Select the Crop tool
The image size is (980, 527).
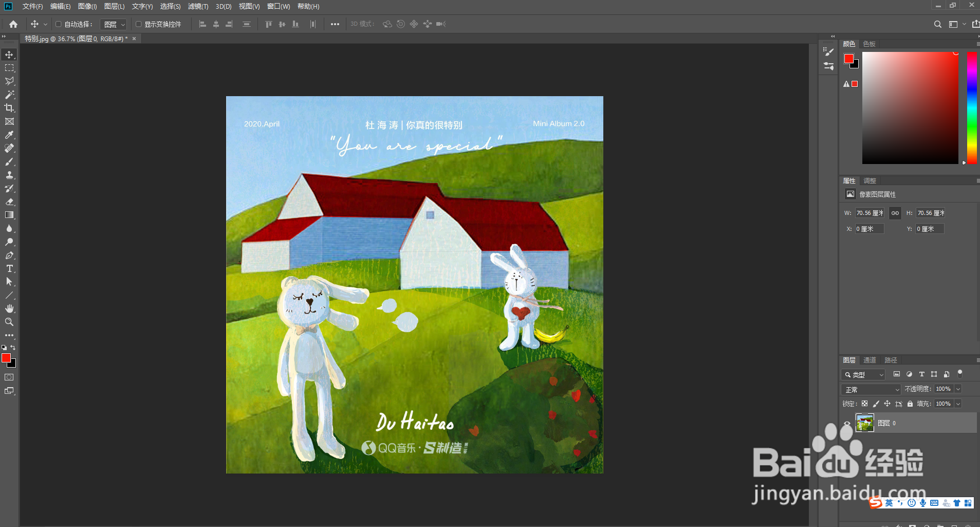[x=9, y=108]
